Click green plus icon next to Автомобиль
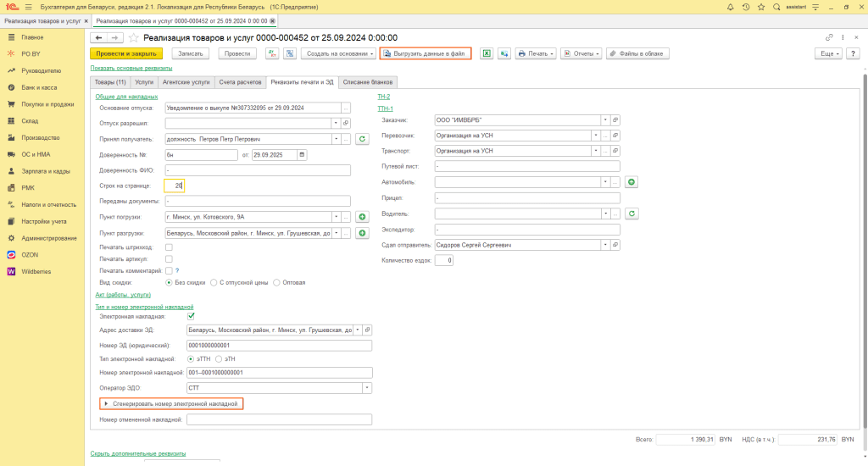This screenshot has height=466, width=868. point(632,181)
